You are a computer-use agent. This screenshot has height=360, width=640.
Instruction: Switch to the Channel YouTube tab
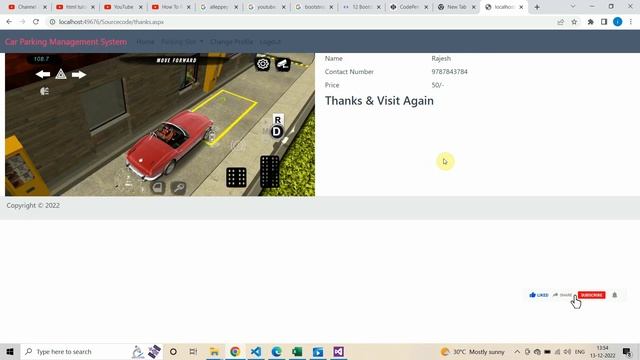[x=27, y=7]
